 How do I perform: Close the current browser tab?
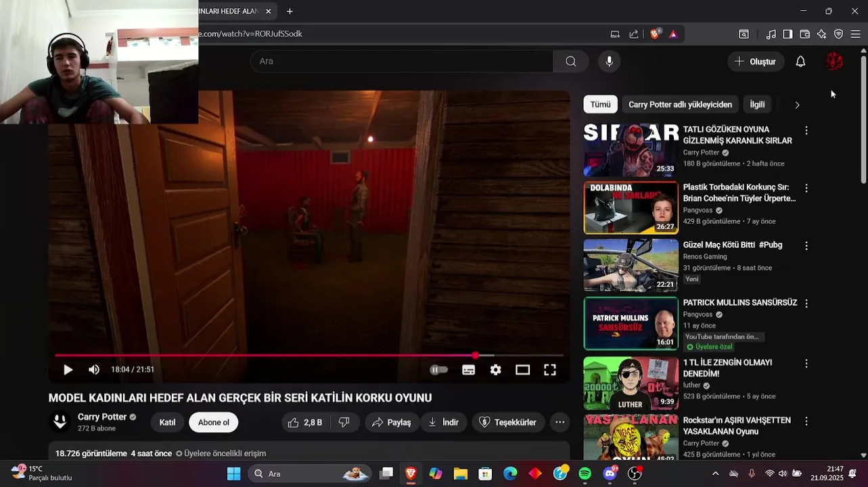click(x=269, y=11)
